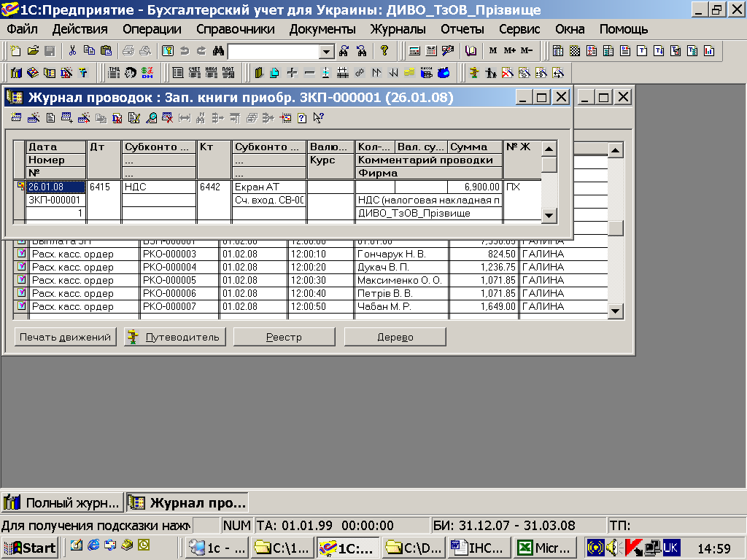Open the Файл menu
The width and height of the screenshot is (747, 560).
pos(23,29)
